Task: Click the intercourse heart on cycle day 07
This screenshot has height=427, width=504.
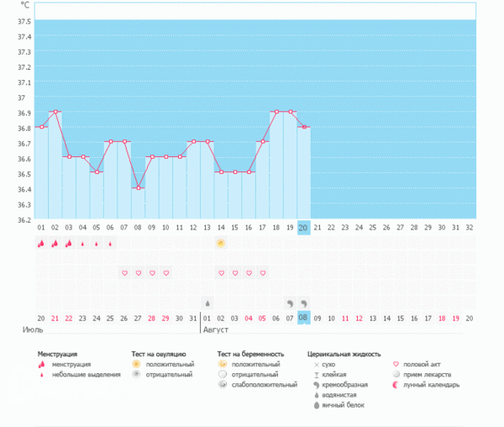Action: click(x=124, y=273)
